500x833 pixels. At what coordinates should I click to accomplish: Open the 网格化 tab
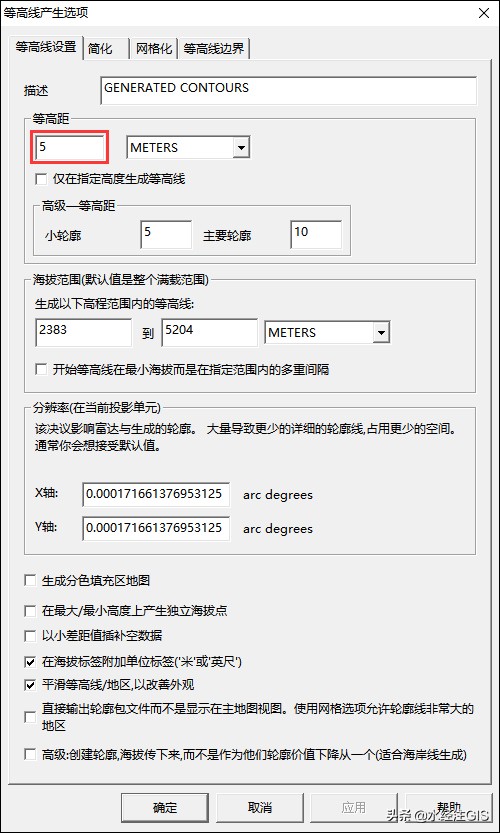(154, 49)
